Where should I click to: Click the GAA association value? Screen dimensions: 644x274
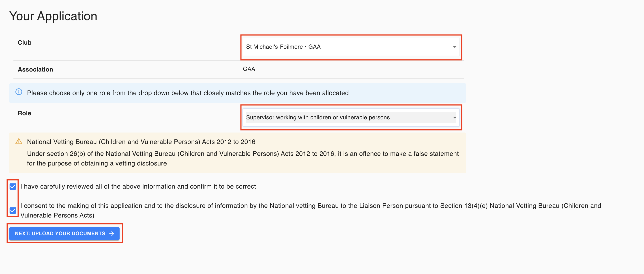249,69
